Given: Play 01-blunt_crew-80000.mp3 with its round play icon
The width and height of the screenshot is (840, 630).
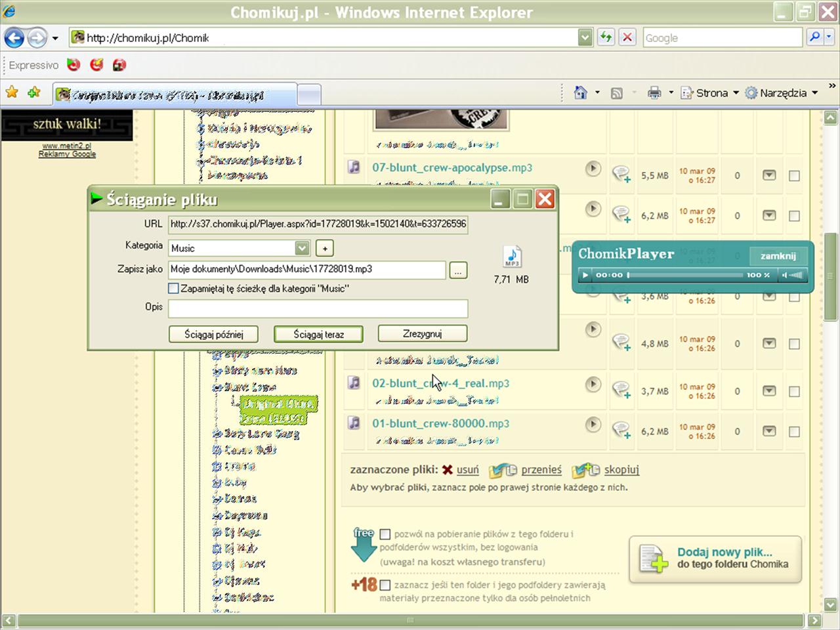Looking at the screenshot, I should 593,425.
